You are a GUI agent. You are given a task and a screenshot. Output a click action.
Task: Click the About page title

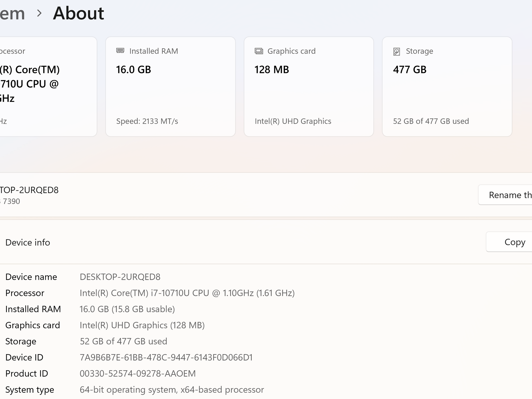(x=78, y=13)
